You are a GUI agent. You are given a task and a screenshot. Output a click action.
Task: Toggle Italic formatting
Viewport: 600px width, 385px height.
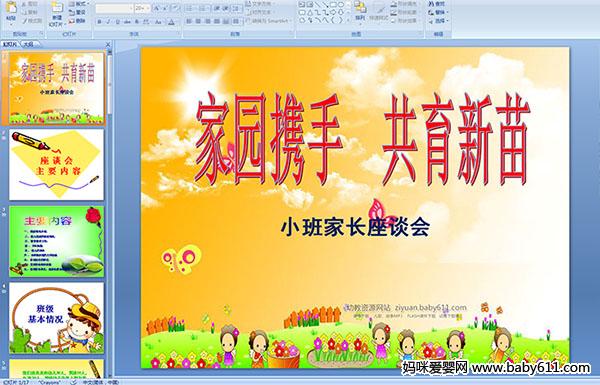(108, 22)
